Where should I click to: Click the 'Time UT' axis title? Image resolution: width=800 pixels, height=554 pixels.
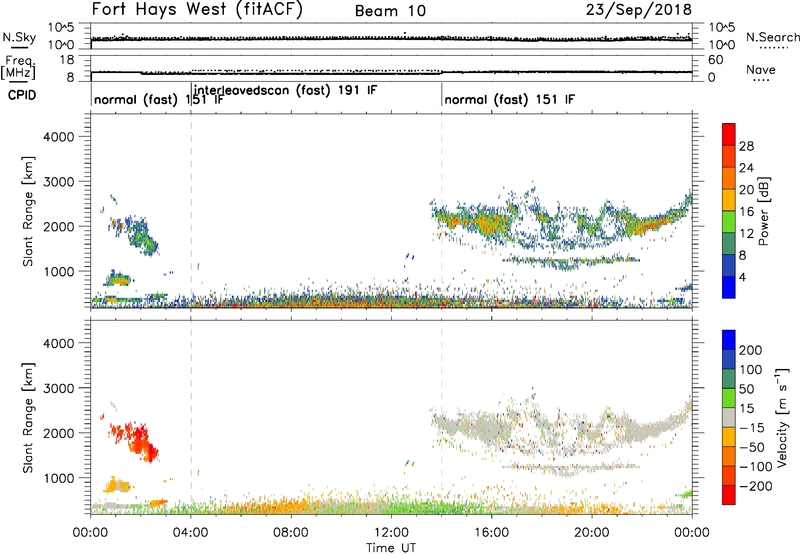pyautogui.click(x=391, y=548)
